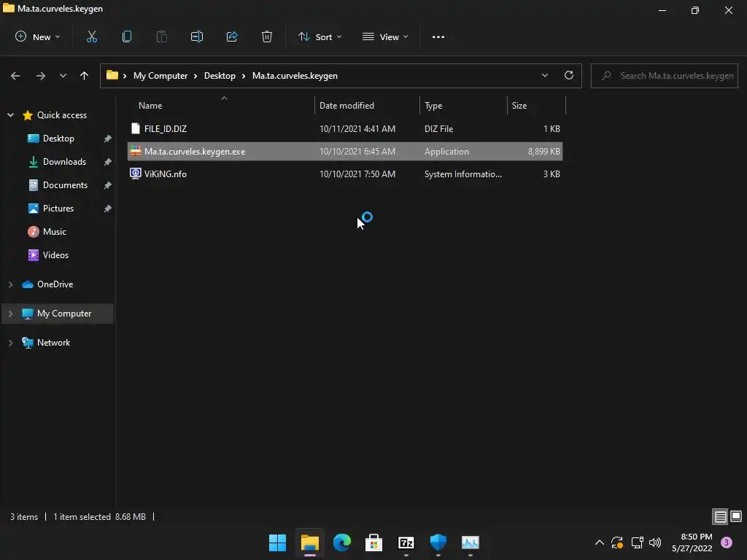Open Music in Quick access

tap(54, 231)
